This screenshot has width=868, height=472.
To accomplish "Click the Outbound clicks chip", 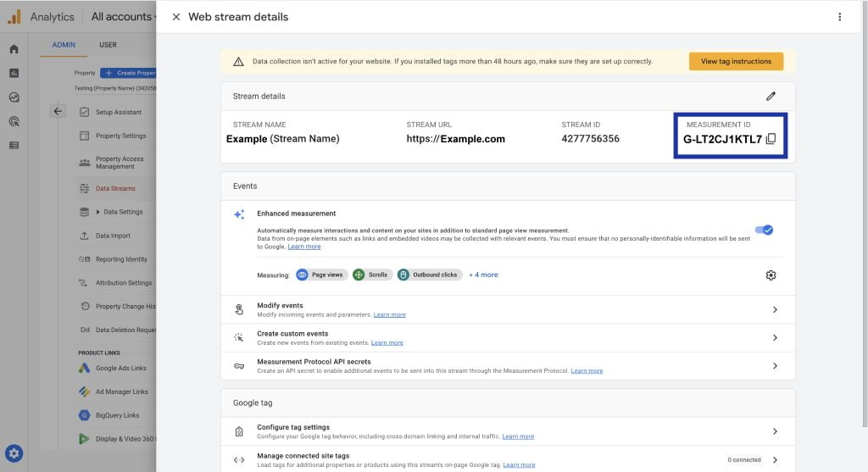I will pos(430,275).
